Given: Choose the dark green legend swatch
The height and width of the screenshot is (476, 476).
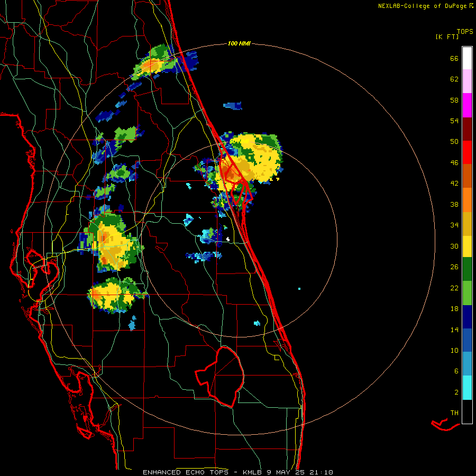Looking at the screenshot, I should (467, 269).
